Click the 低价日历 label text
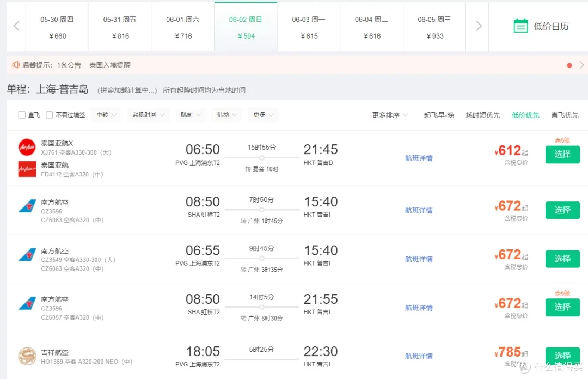Viewport: 588px width, 379px height. coord(551,26)
